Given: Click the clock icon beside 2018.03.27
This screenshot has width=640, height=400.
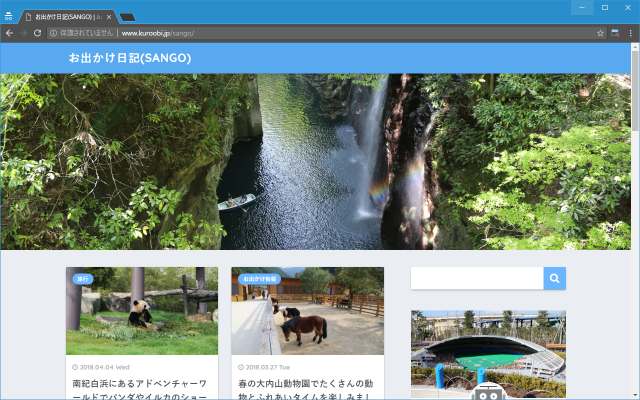Looking at the screenshot, I should pos(241,367).
